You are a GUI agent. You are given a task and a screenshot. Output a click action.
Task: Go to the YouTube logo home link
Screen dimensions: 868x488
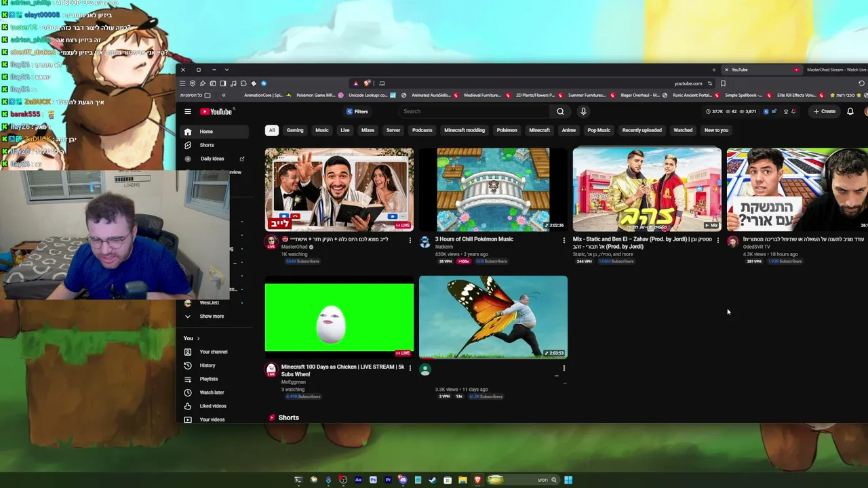coord(216,112)
